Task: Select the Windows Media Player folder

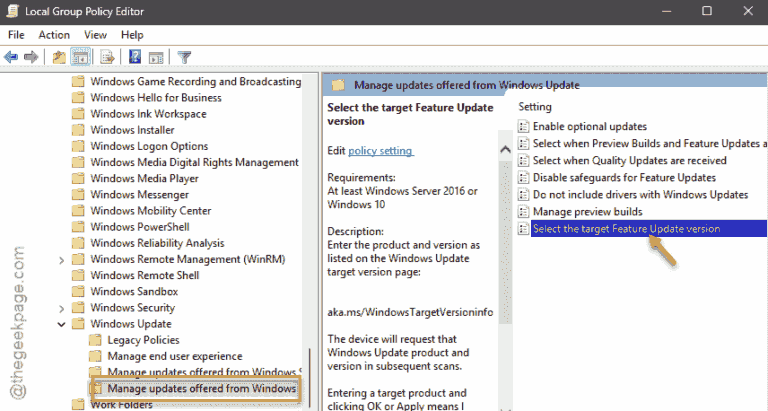Action: tap(144, 178)
